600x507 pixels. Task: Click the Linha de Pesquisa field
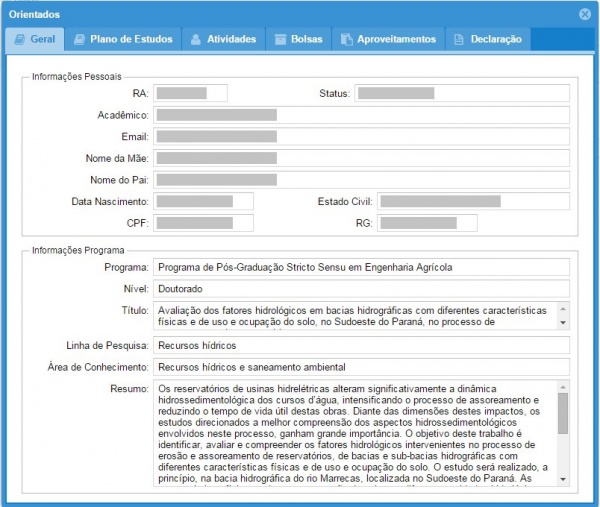click(x=361, y=345)
